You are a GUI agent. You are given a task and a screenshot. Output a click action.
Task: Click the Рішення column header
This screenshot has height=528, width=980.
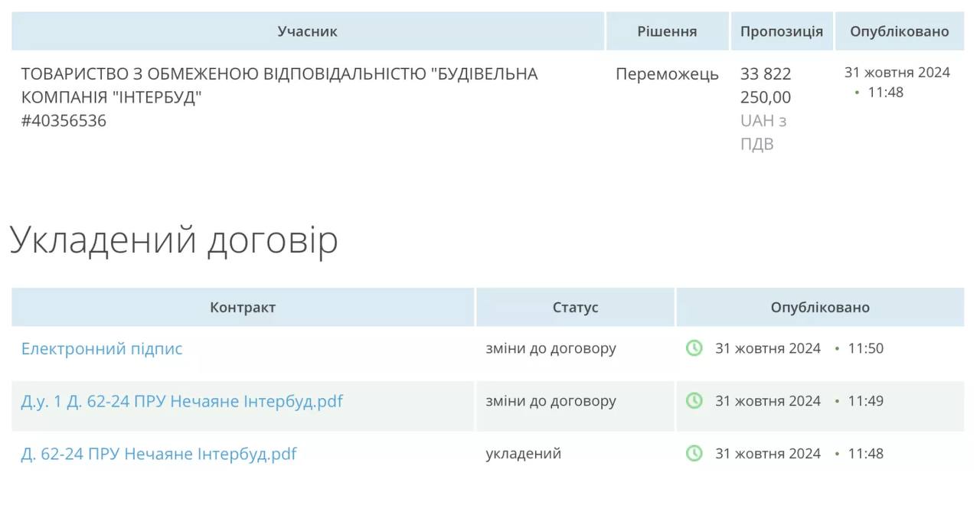[x=667, y=31]
